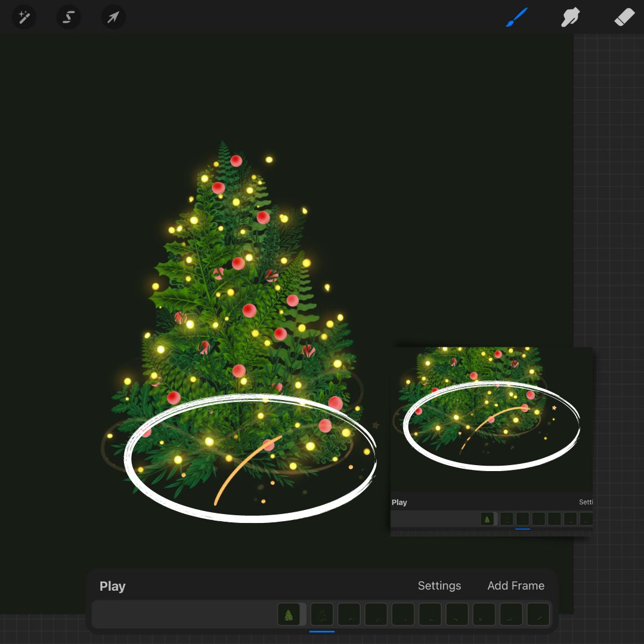Select the Smudge finger tool
644x644 pixels.
pos(570,17)
